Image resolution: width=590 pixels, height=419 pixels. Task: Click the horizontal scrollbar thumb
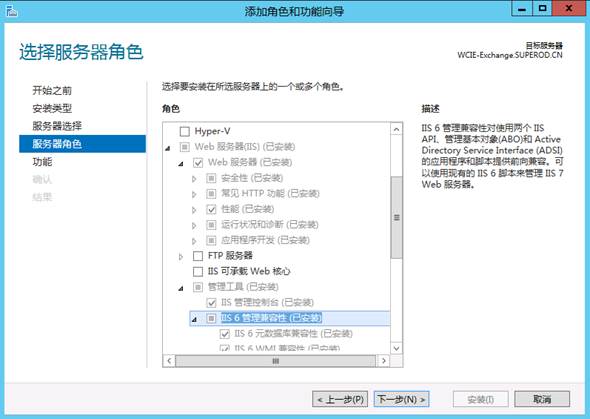pyautogui.click(x=275, y=361)
